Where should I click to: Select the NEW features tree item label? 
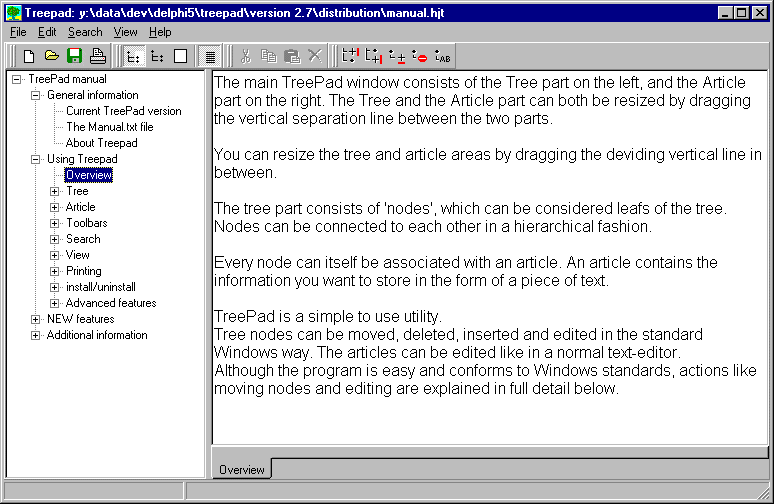pos(80,319)
